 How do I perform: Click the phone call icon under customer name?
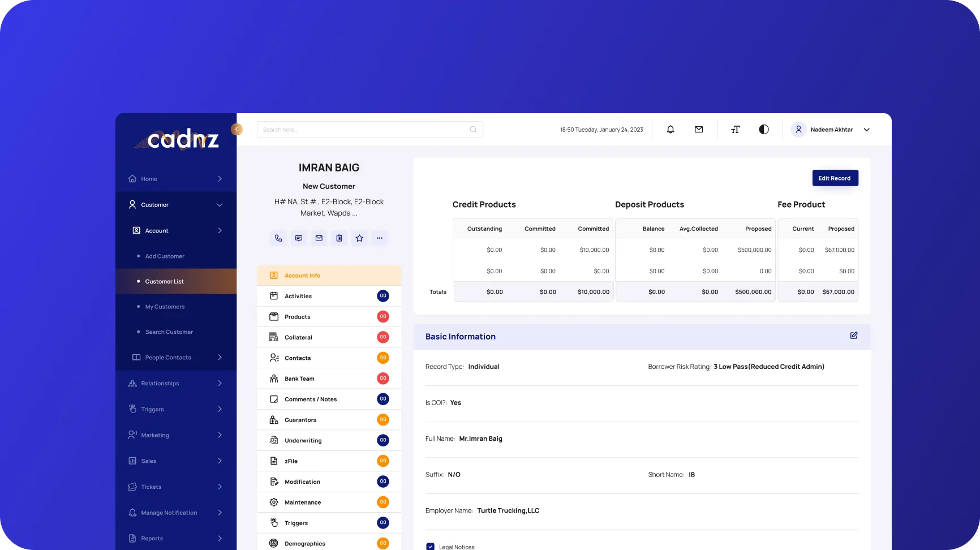click(x=278, y=238)
